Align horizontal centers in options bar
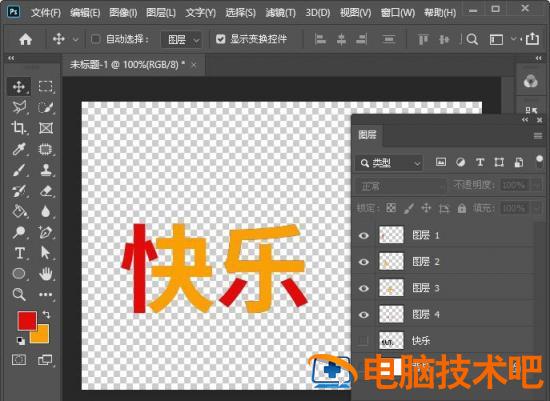This screenshot has width=550, height=401. click(341, 39)
